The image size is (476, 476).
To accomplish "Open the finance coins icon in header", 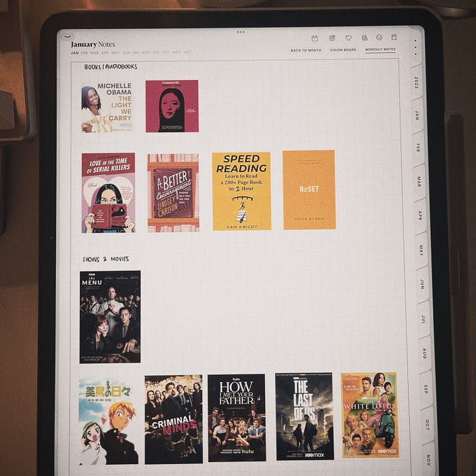I will 364,38.
